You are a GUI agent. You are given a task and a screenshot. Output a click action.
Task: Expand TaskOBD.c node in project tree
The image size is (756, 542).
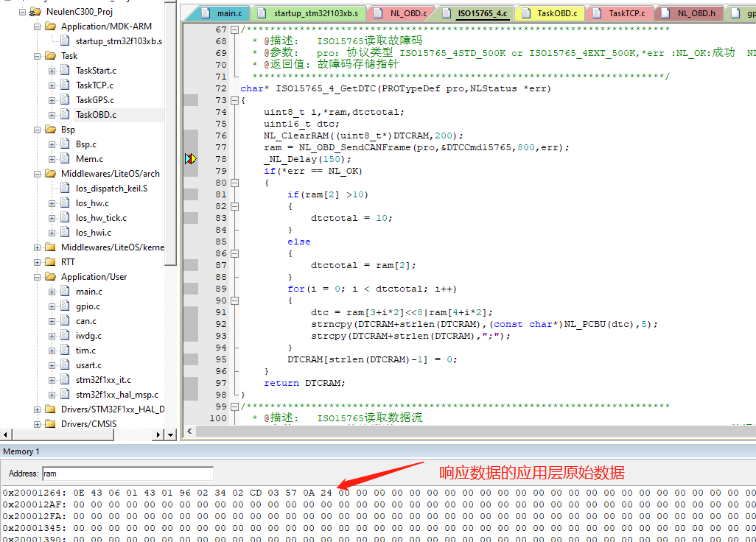52,115
